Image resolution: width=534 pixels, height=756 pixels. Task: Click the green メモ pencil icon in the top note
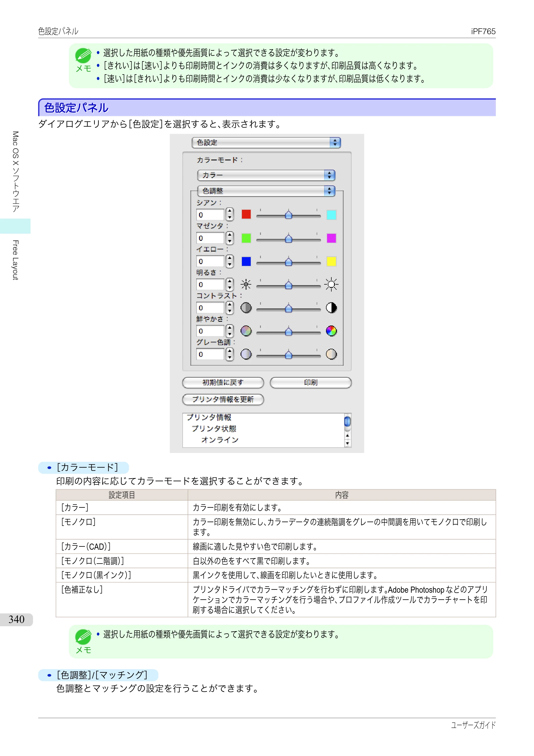point(83,55)
